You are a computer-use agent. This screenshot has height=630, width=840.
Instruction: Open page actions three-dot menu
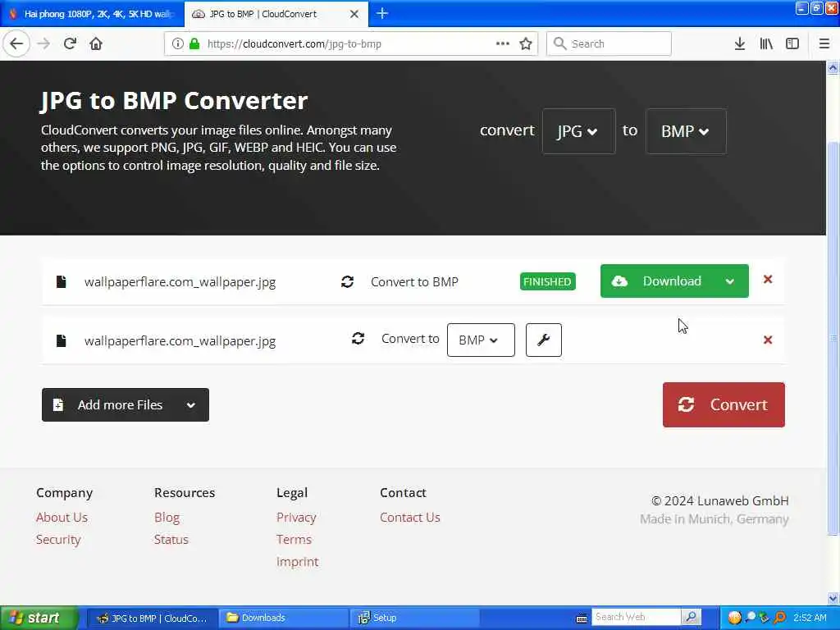(503, 43)
